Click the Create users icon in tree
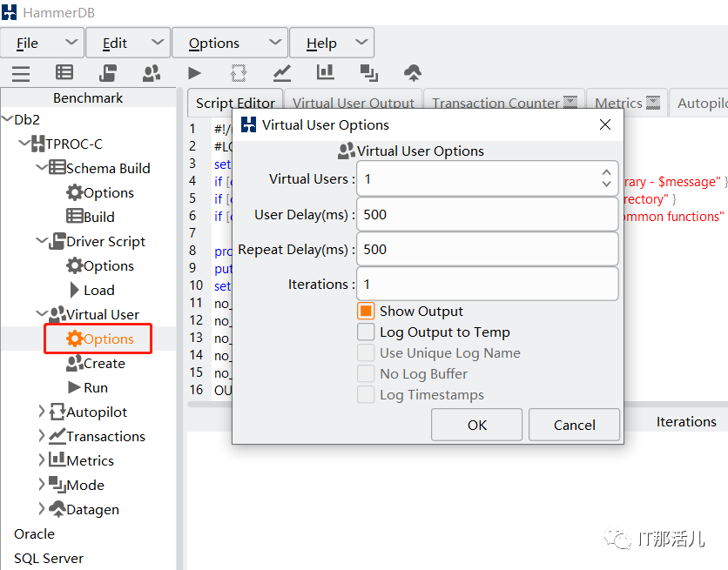 tap(74, 363)
